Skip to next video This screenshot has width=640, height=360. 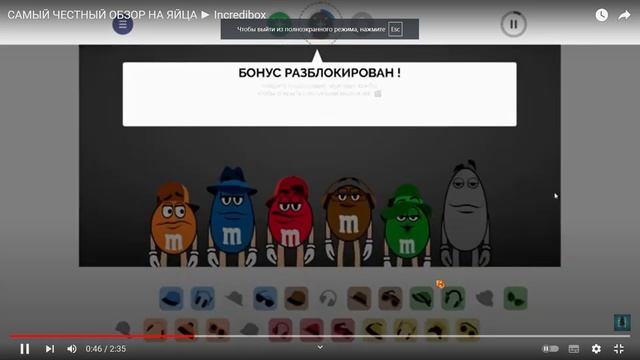click(49, 349)
